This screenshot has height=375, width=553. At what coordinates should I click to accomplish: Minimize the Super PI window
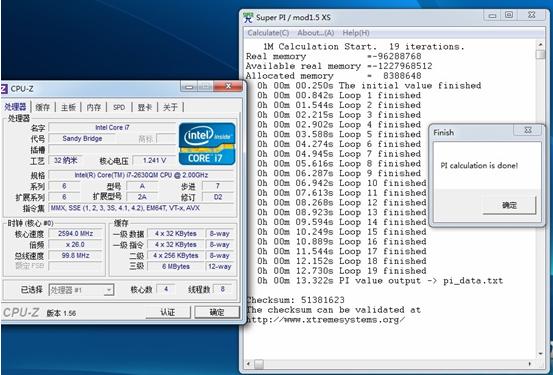coord(492,16)
